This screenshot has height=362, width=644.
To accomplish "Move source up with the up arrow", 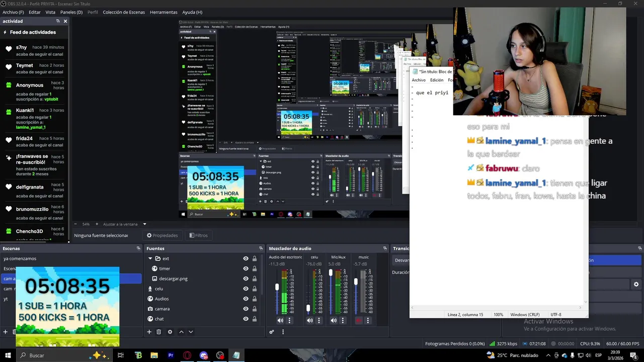I will (181, 332).
